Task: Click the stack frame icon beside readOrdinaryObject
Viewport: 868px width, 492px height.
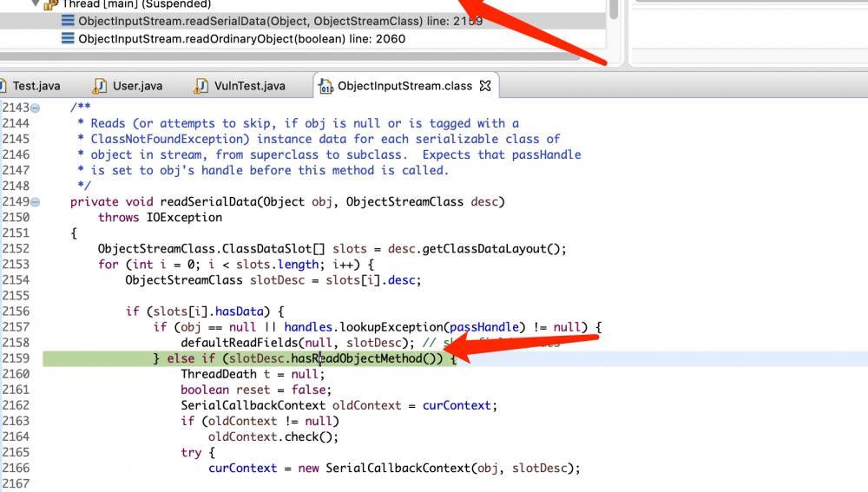Action: [68, 39]
